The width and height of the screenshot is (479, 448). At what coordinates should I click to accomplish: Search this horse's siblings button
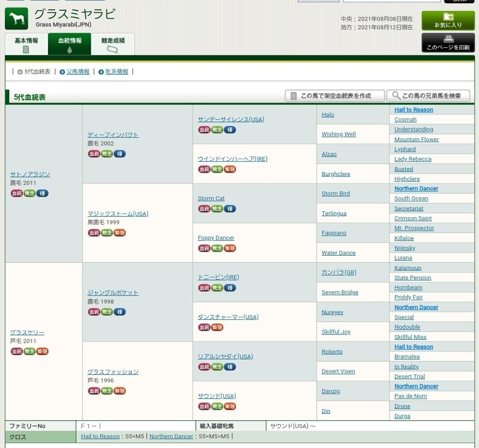coord(428,96)
